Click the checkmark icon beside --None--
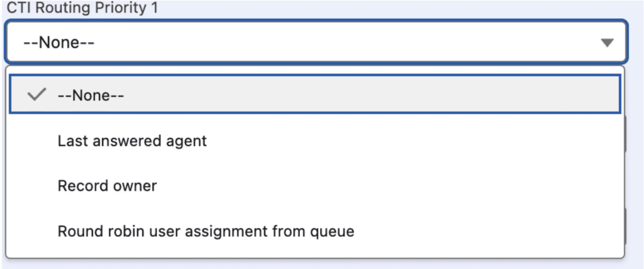Image resolution: width=644 pixels, height=269 pixels. click(x=38, y=95)
